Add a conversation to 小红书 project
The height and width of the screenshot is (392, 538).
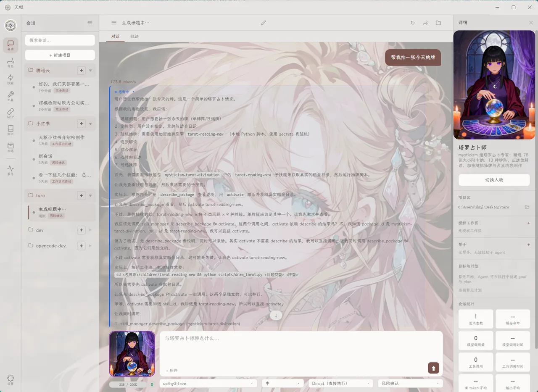[82, 124]
